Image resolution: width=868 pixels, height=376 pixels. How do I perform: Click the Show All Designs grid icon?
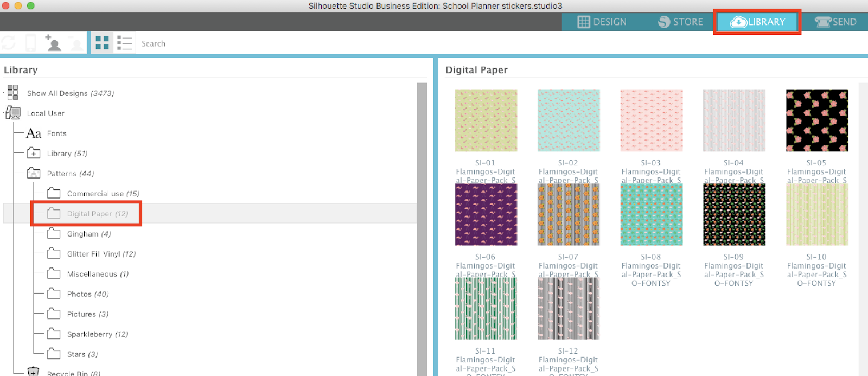[12, 93]
